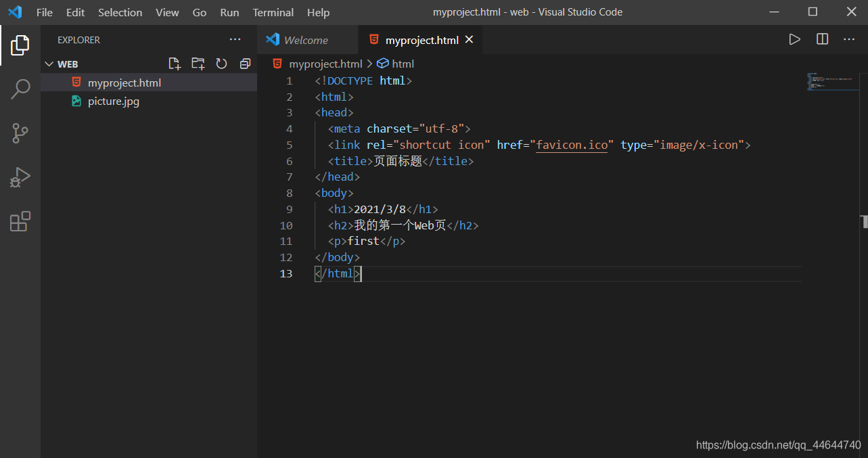Open the Help menu
The image size is (868, 458).
[x=318, y=12]
